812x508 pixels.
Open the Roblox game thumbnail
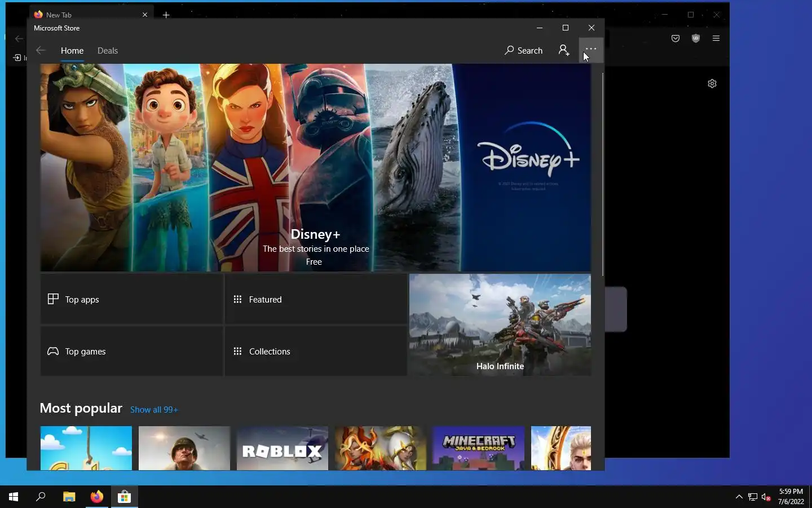click(283, 448)
